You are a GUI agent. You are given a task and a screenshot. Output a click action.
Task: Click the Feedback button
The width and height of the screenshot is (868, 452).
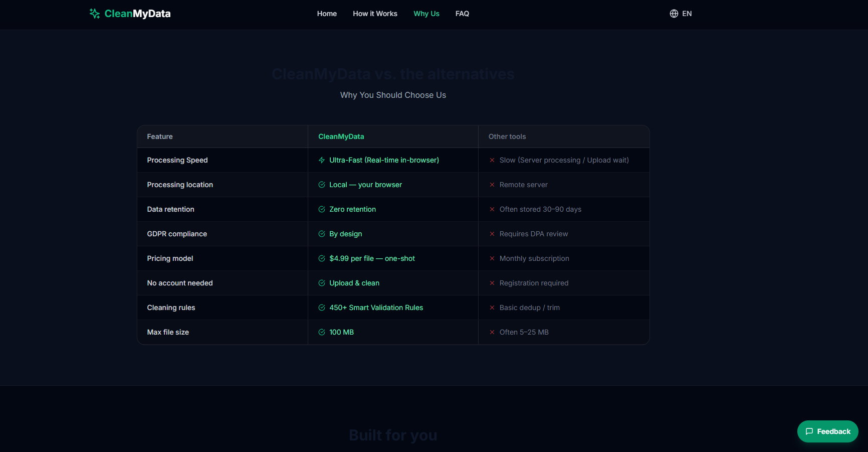[827, 431]
